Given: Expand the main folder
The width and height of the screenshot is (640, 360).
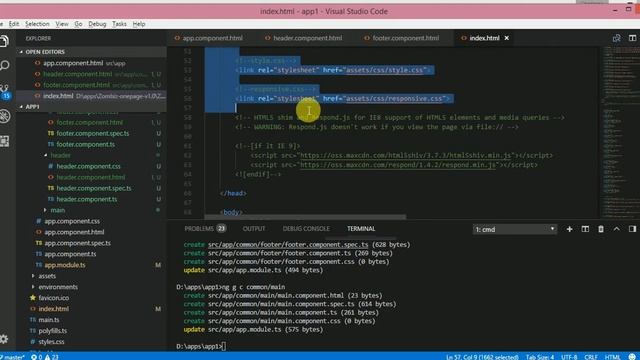Looking at the screenshot, I should click(x=58, y=210).
